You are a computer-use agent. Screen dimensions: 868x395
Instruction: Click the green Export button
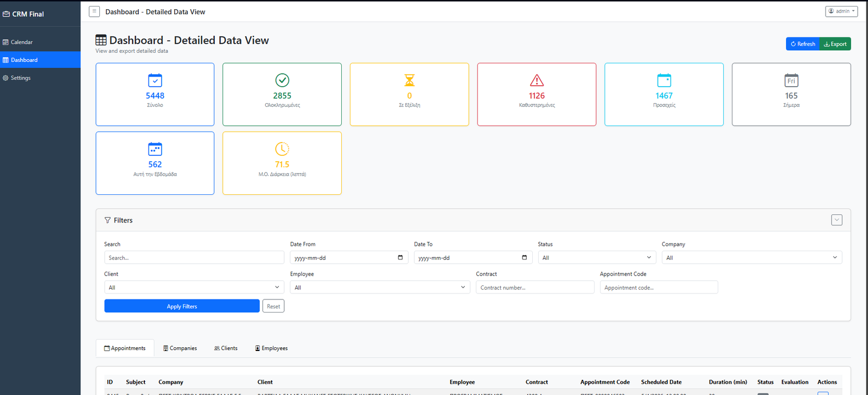tap(835, 44)
